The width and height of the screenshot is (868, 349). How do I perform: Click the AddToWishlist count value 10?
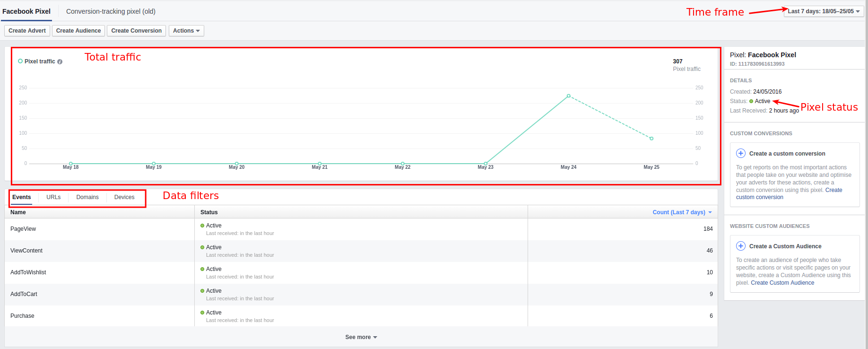pos(710,272)
